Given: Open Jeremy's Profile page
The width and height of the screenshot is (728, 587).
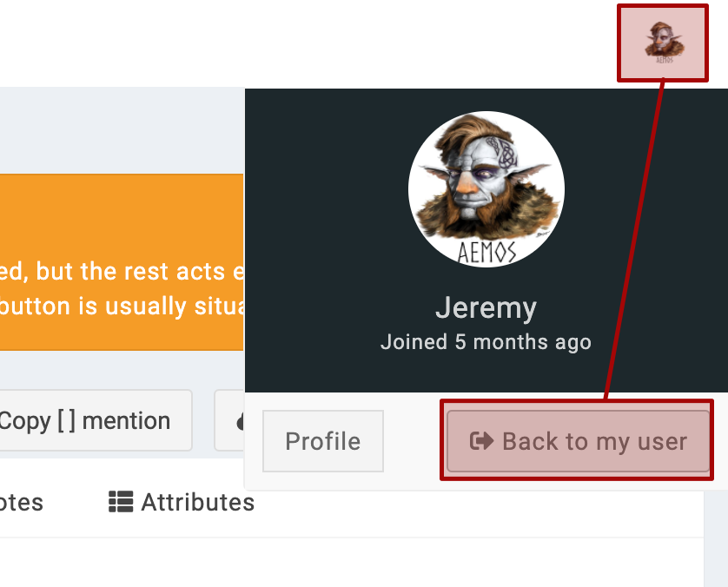Looking at the screenshot, I should coord(322,441).
